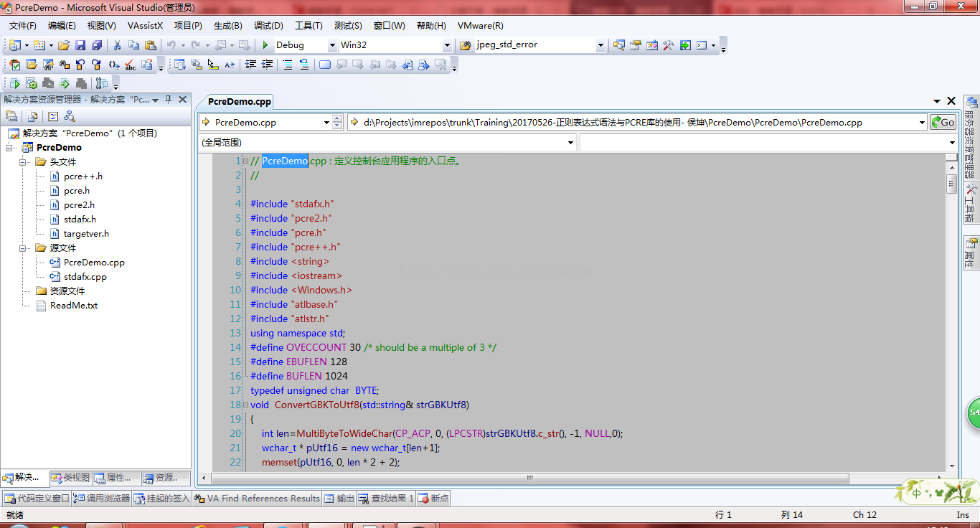The height and width of the screenshot is (528, 980).
Task: Click the Save All toolbar icon
Action: (96, 45)
